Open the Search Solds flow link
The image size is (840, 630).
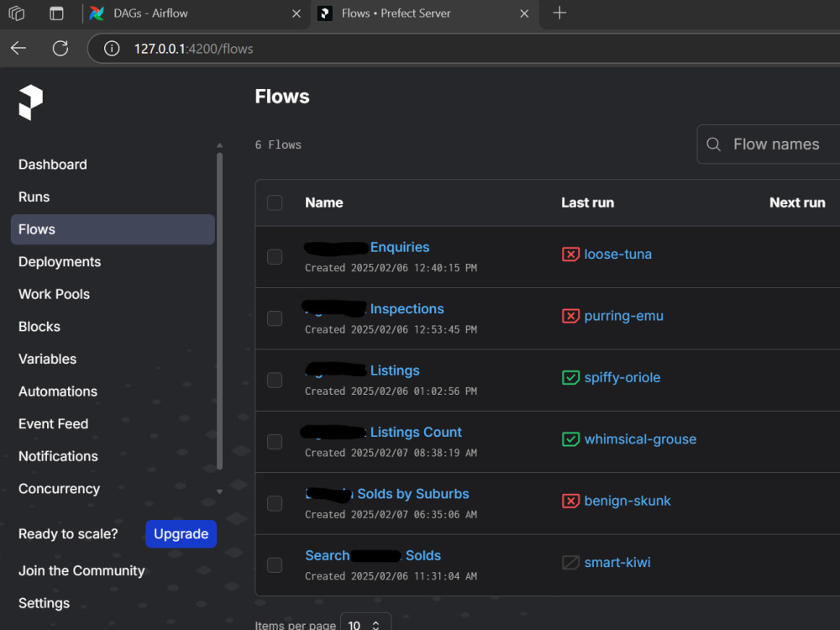click(x=373, y=555)
